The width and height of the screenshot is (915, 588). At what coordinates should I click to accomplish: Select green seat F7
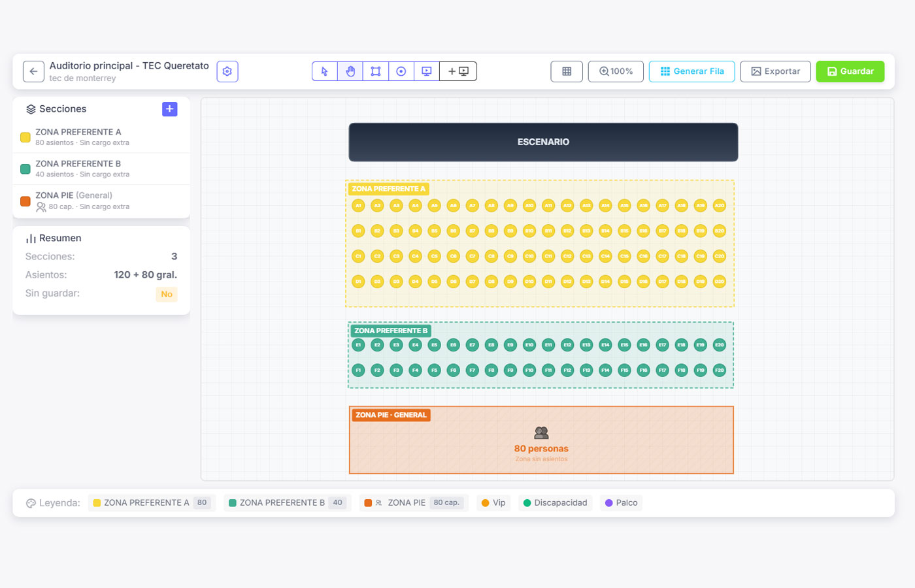coord(473,370)
